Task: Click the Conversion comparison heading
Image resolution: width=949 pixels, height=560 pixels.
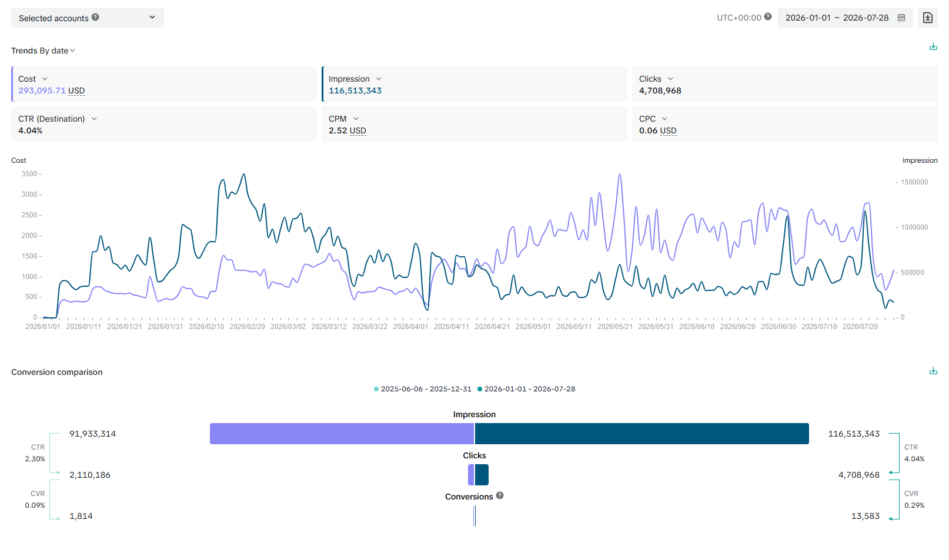Action: pos(57,372)
